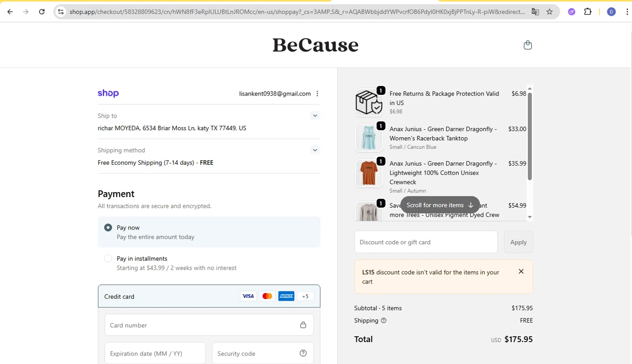Click the Scroll for more items button

[x=440, y=205]
